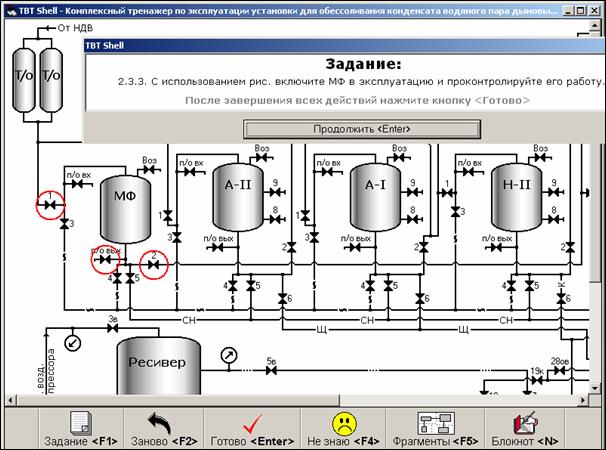Click the horizontal scrollbar right arrow
606x450 pixels.
(583, 400)
